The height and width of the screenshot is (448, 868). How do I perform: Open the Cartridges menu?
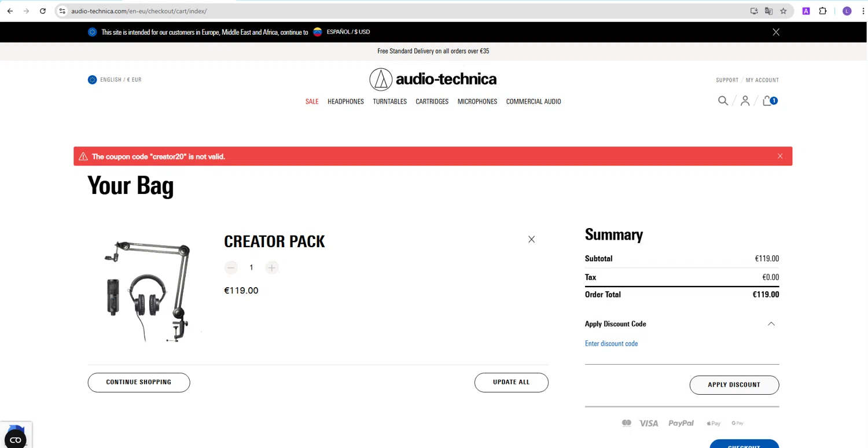click(x=432, y=101)
